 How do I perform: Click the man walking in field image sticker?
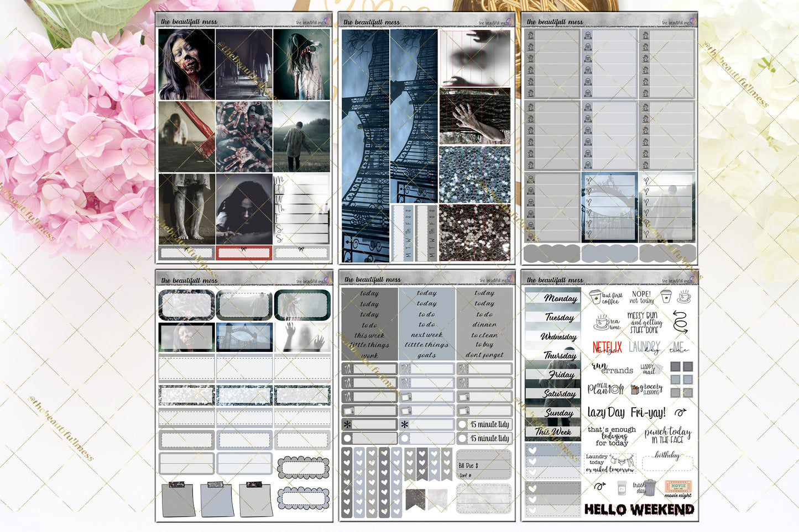(301, 136)
